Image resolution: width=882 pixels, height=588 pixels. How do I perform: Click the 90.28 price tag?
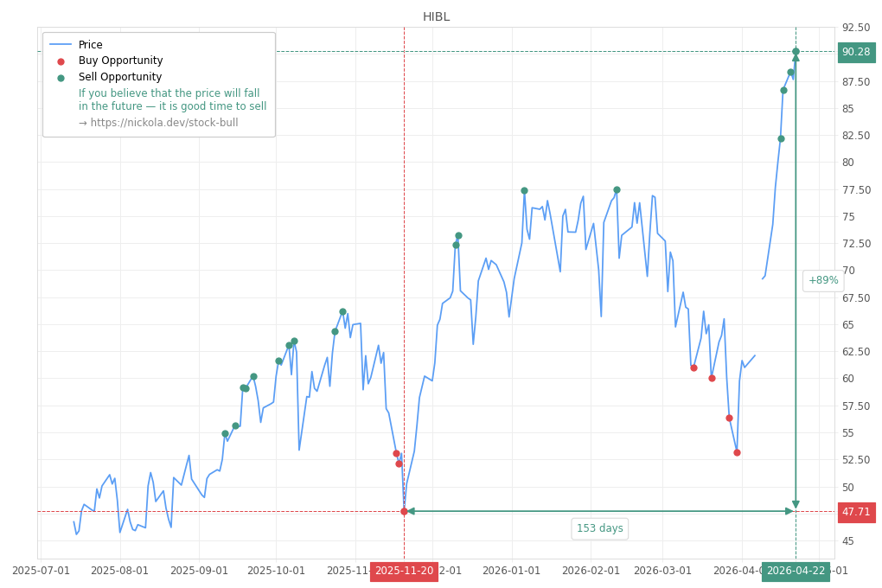click(856, 52)
